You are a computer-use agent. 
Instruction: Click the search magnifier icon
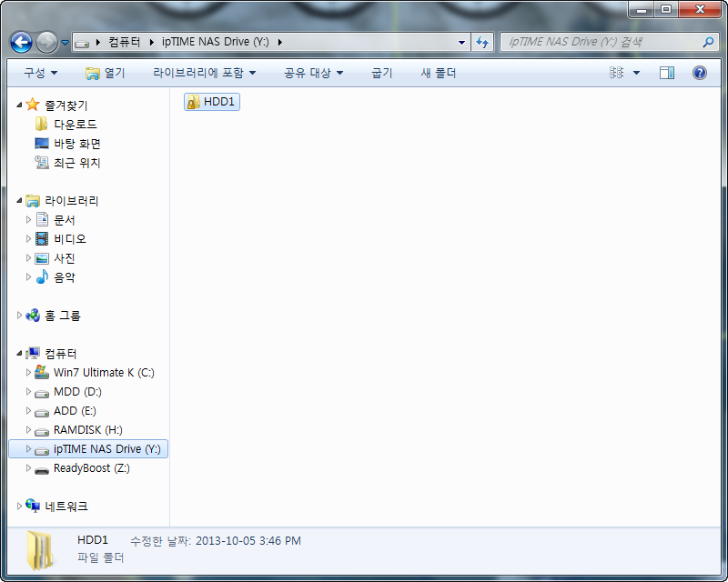(x=708, y=42)
